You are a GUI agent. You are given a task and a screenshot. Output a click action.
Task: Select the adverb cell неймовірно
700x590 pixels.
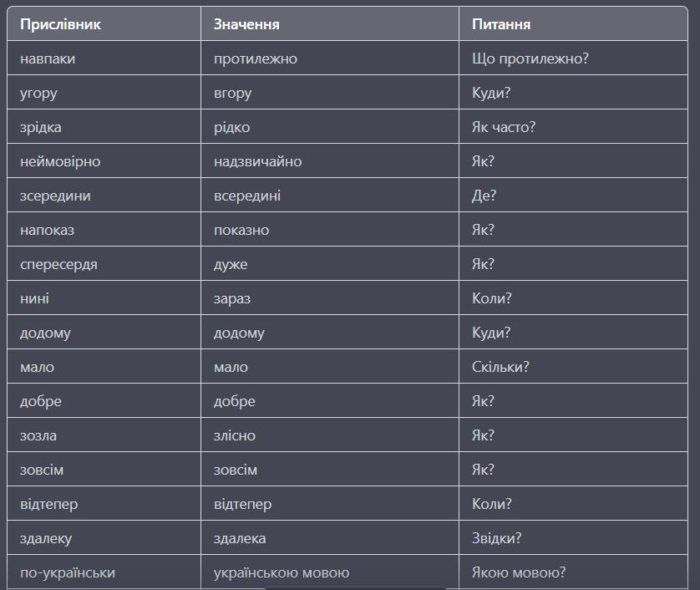pos(60,161)
